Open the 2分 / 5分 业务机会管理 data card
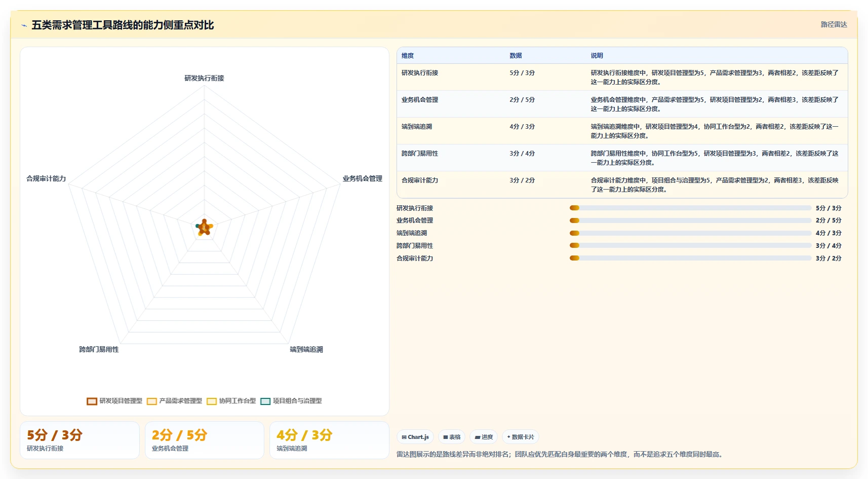The image size is (868, 479). coord(205,440)
